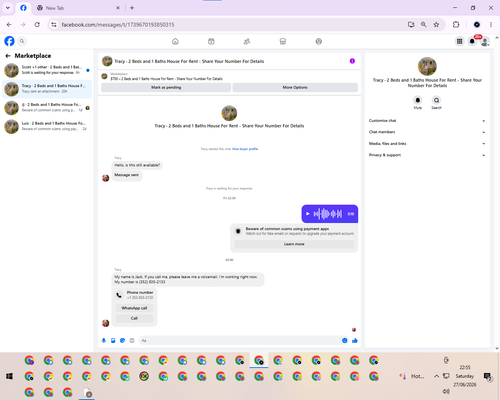The height and width of the screenshot is (400, 500).
Task: Click the Mark as pending button
Action: [166, 87]
